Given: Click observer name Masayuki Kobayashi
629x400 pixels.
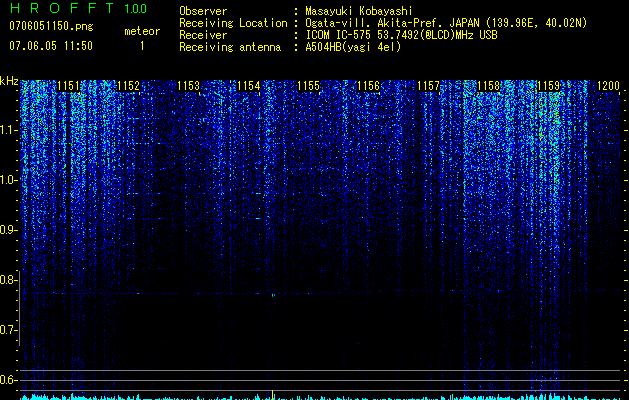Looking at the screenshot, I should (359, 11).
